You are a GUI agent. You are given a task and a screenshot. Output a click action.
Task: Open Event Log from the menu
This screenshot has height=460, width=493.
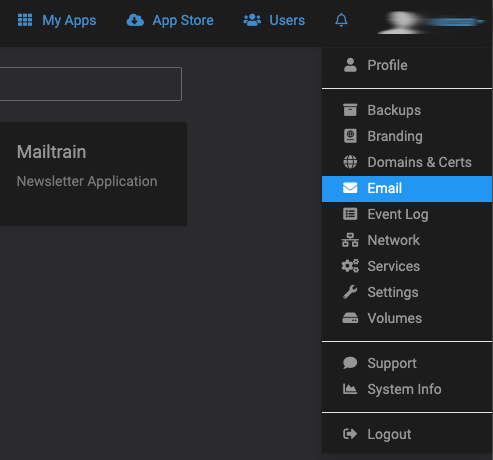click(407, 214)
